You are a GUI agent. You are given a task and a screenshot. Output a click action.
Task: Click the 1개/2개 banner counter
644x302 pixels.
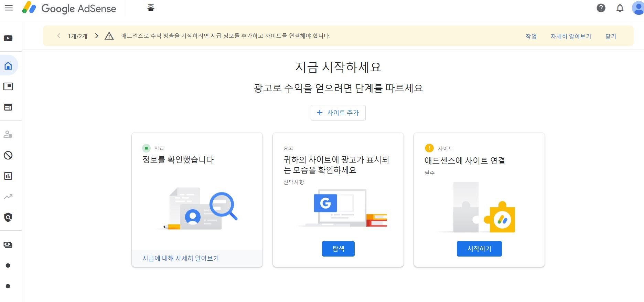pos(77,36)
